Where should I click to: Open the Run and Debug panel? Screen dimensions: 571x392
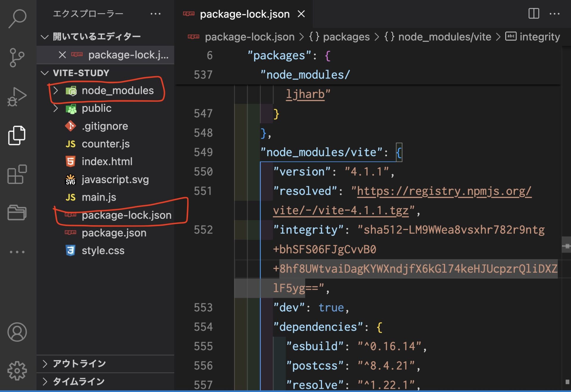[16, 97]
